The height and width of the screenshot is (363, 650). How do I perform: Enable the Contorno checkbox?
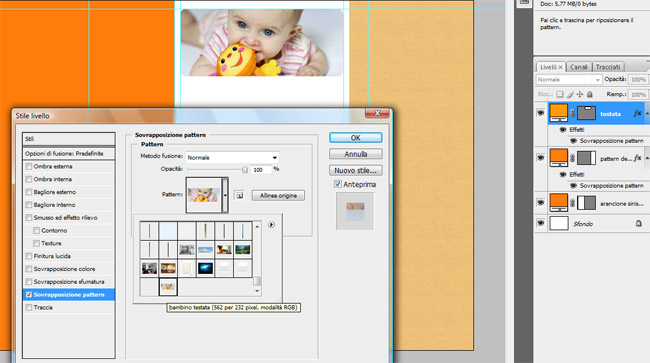36,230
